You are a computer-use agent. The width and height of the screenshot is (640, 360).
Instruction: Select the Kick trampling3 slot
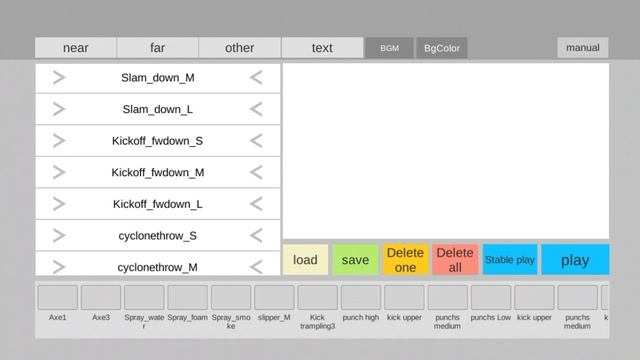pyautogui.click(x=318, y=297)
